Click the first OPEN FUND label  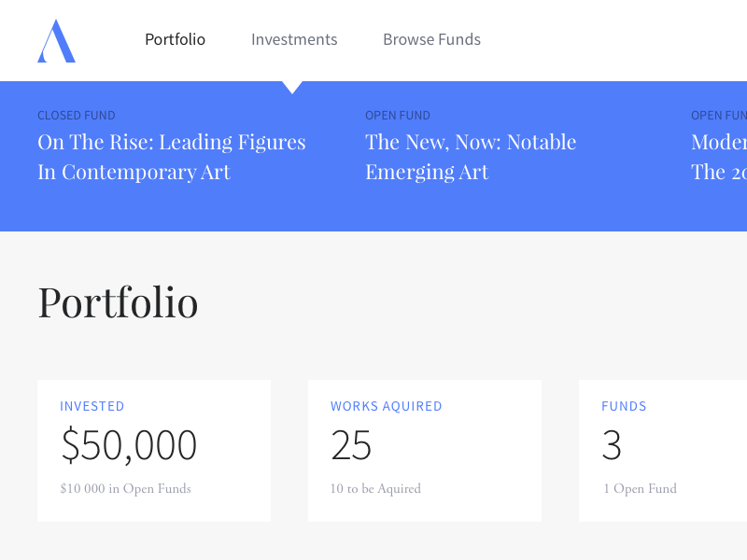coord(398,116)
